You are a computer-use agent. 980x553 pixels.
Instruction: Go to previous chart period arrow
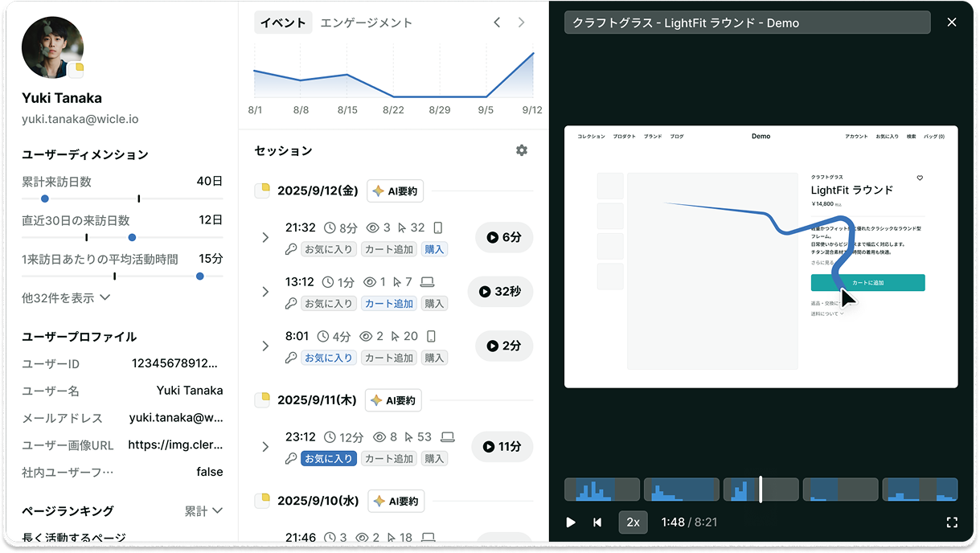pos(497,23)
